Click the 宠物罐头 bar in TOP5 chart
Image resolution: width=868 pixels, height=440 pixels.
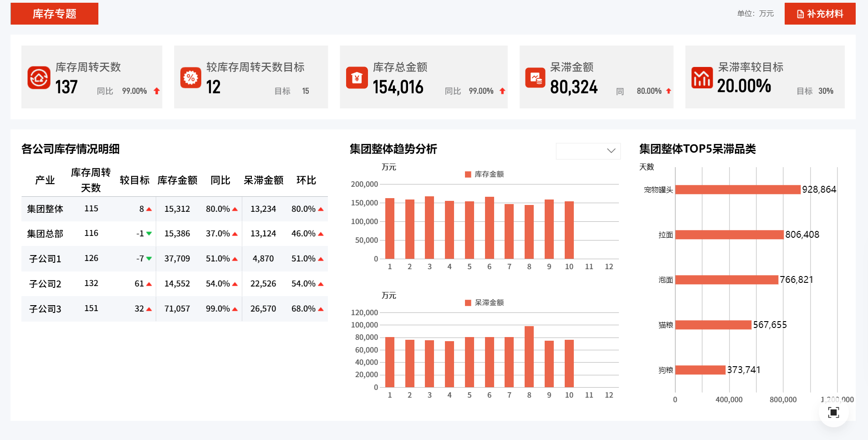(x=738, y=189)
